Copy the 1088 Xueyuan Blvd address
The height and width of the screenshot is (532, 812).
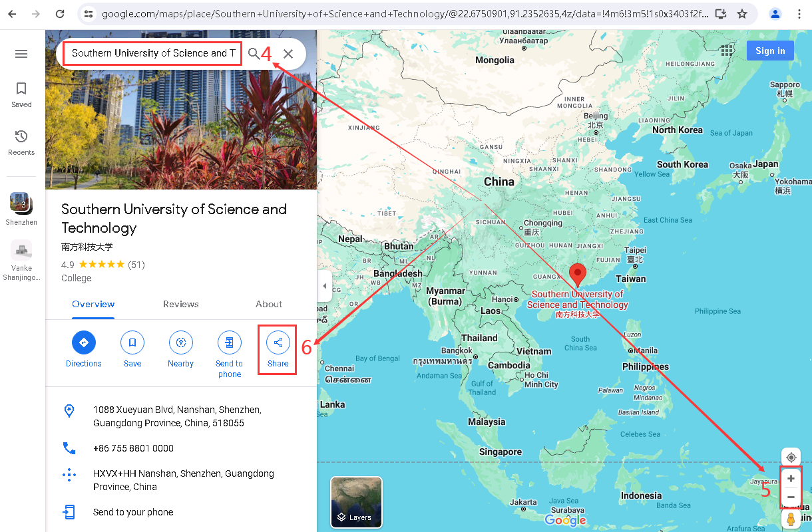pyautogui.click(x=181, y=416)
